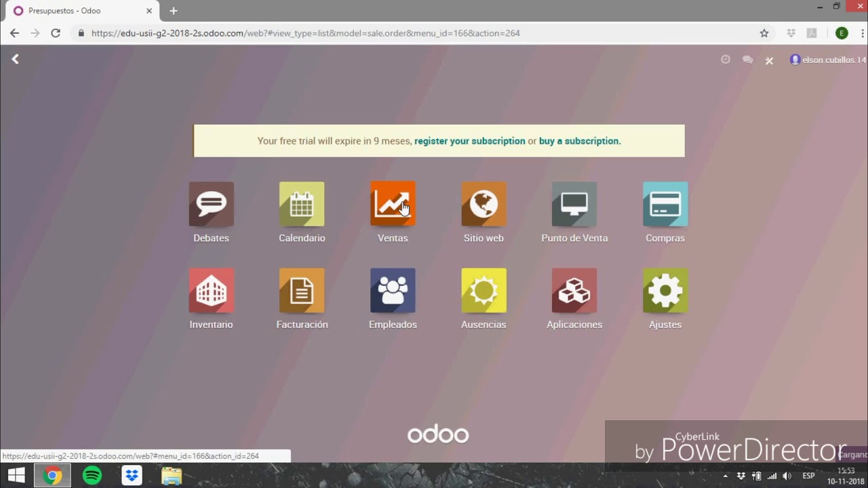This screenshot has width=868, height=488.
Task: Open the Chrome three-dot menu
Action: [862, 33]
